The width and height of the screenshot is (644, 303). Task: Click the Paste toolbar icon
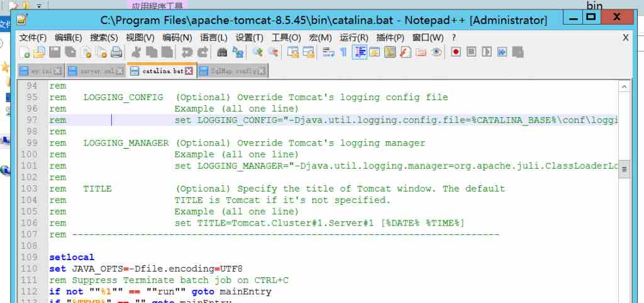pos(167,52)
